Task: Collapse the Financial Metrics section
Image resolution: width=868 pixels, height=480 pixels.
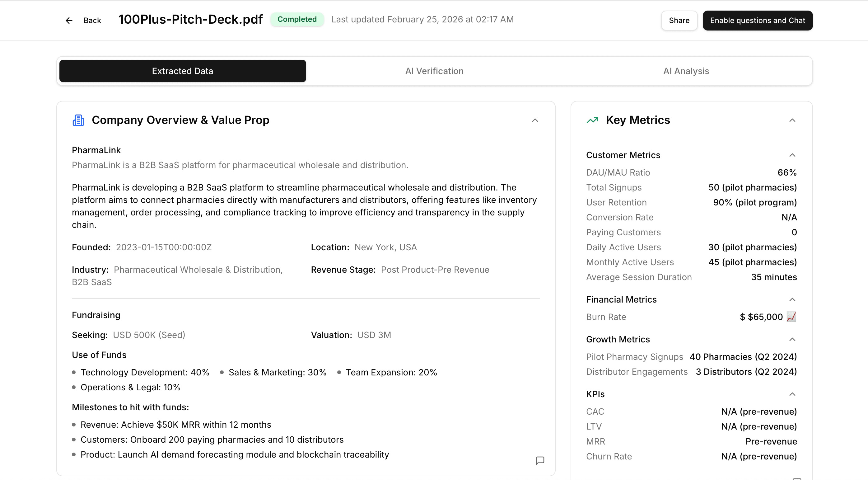Action: pos(792,299)
